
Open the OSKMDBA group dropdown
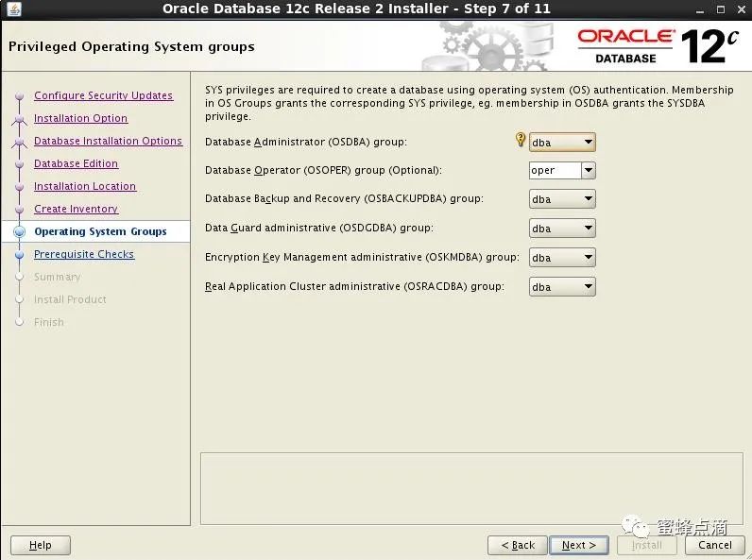click(562, 258)
